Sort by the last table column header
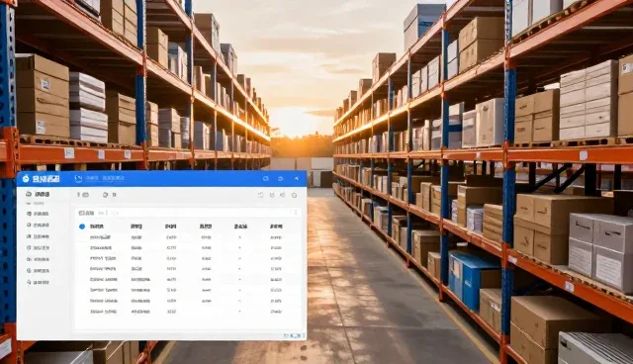This screenshot has height=364, width=633. click(276, 227)
